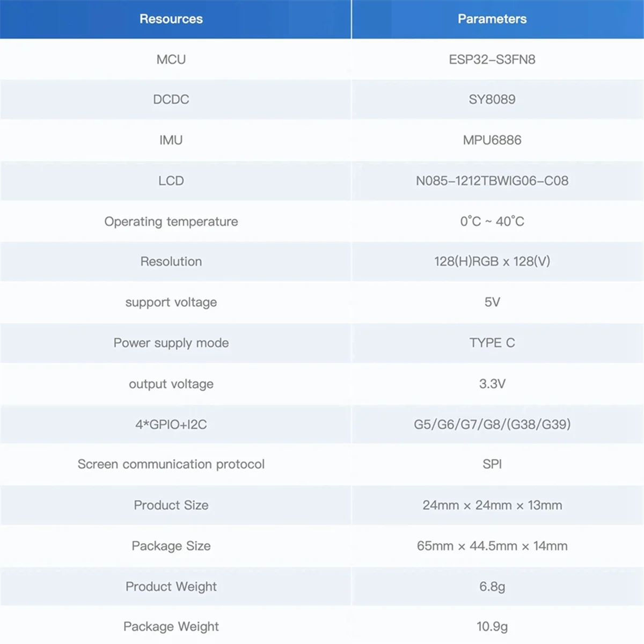Select the Screen communication protocol label
Viewport: 644px width, 644px height.
coord(171,464)
